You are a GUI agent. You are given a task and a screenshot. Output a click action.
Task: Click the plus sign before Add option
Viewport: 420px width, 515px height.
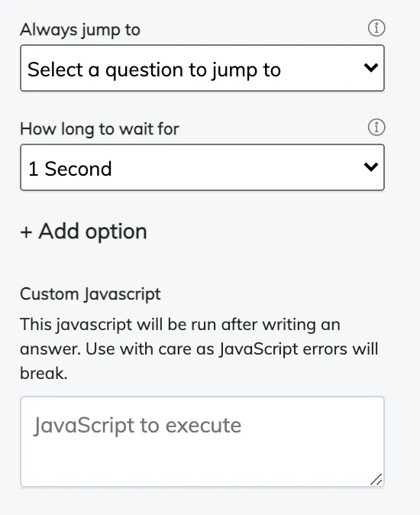pyautogui.click(x=26, y=232)
